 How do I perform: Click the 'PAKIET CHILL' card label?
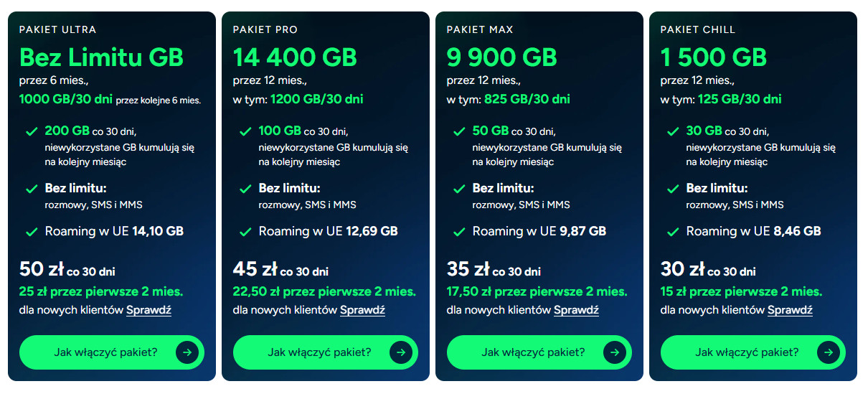[x=697, y=29]
